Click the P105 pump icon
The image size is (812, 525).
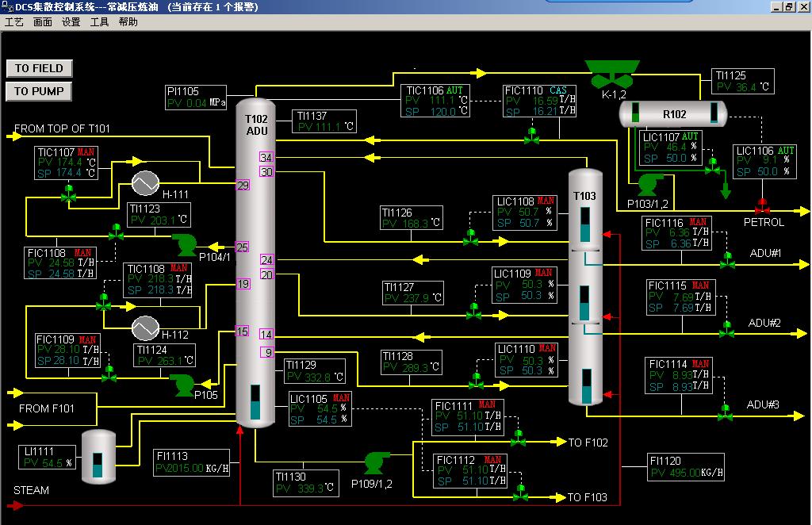185,385
